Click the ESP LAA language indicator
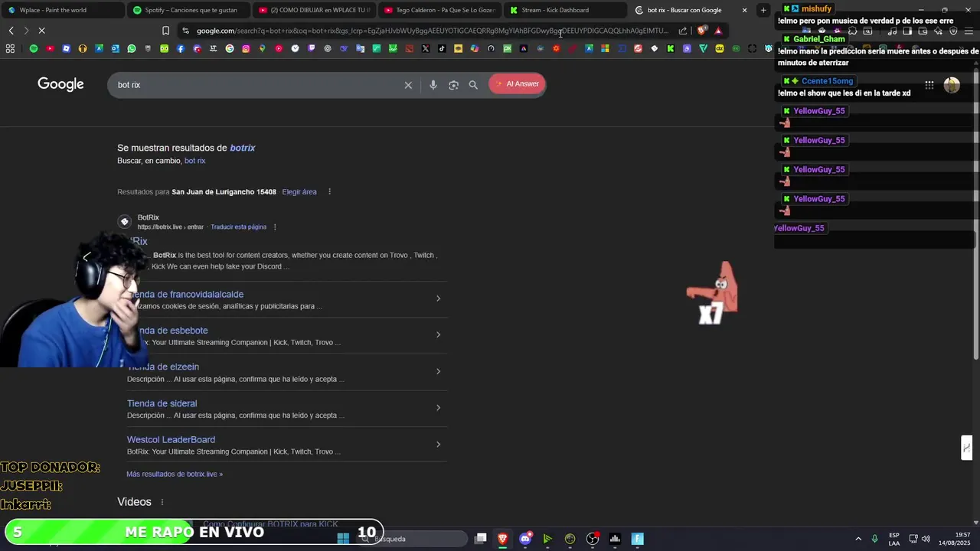Screen dimensions: 980x551 [x=894, y=539]
